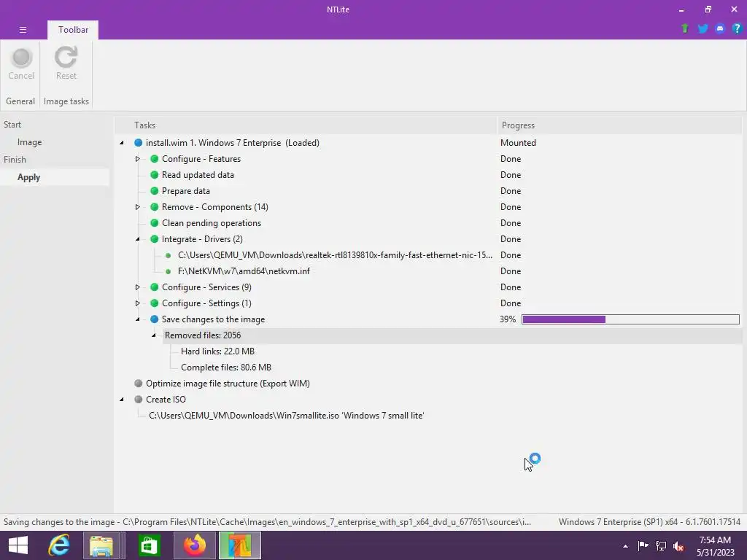Click the green update arrow icon
The width and height of the screenshot is (747, 560).
(x=685, y=28)
